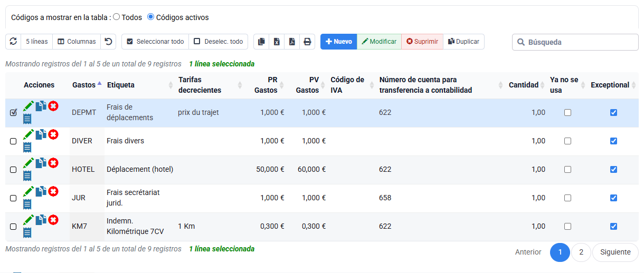
Task: Toggle 'Ya no se usa' for DEPMT
Action: coord(567,112)
